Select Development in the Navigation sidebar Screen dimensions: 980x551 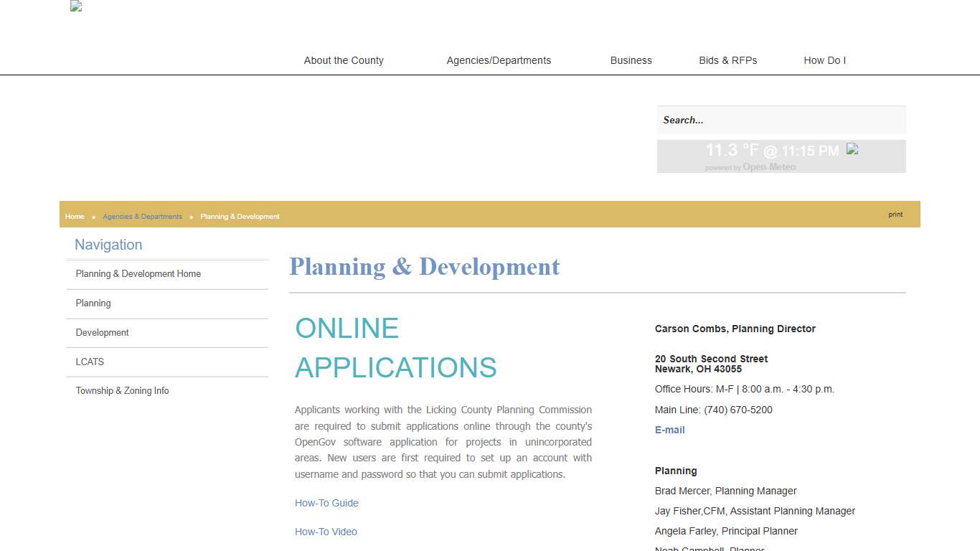(x=102, y=332)
